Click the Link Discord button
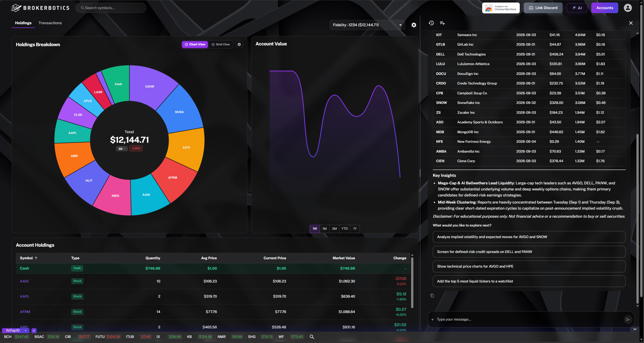Screen dimensions: 644x343 (x=543, y=8)
